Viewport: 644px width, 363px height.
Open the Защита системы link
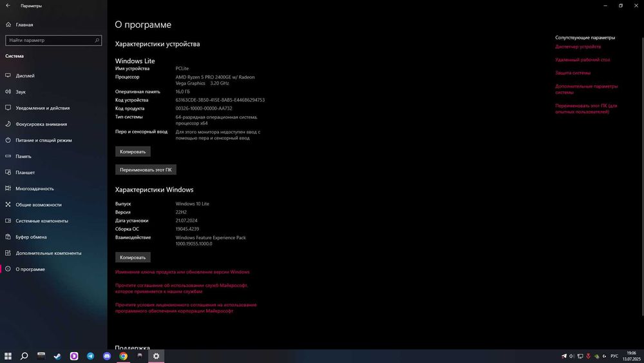click(x=573, y=73)
